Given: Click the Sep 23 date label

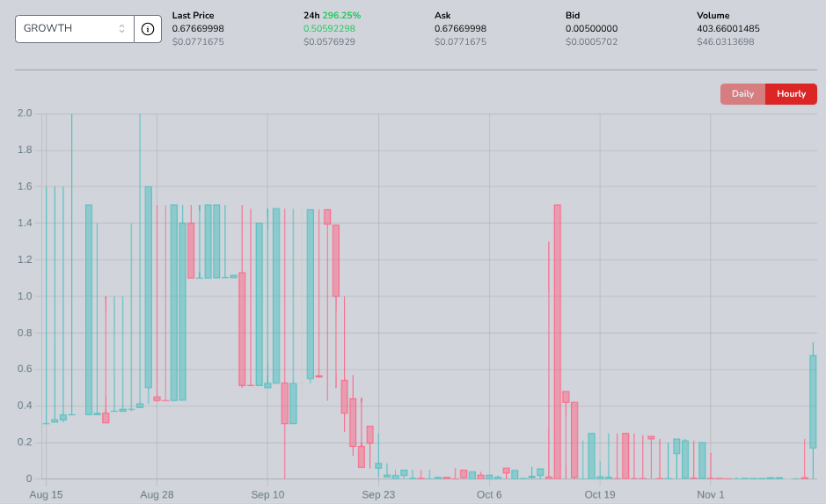Looking at the screenshot, I should pos(378,494).
